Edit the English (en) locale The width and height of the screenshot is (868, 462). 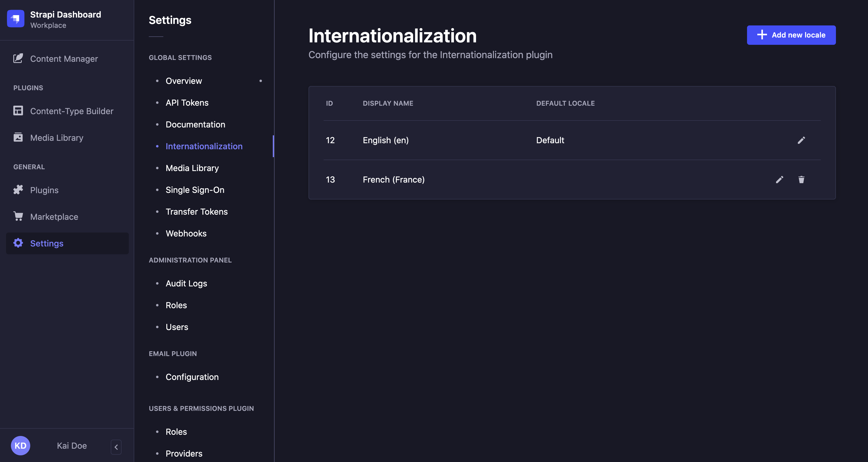pos(801,140)
